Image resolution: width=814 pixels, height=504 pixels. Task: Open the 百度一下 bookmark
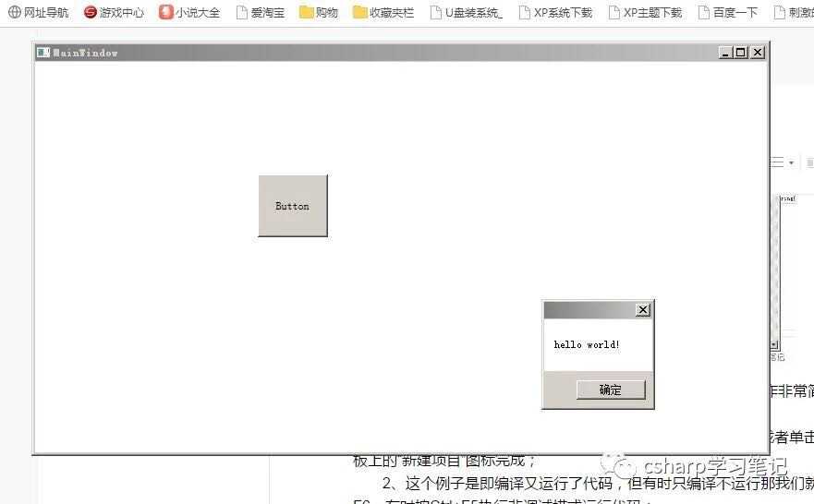tap(728, 12)
